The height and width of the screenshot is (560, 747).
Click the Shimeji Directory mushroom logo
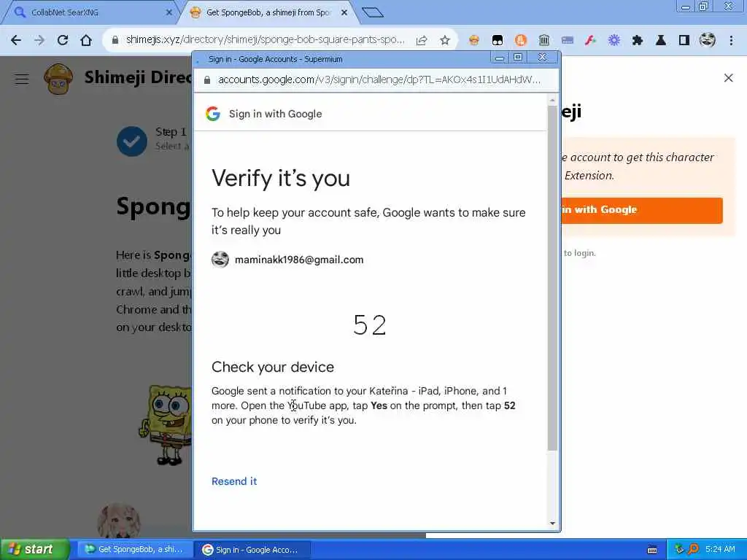pyautogui.click(x=58, y=79)
